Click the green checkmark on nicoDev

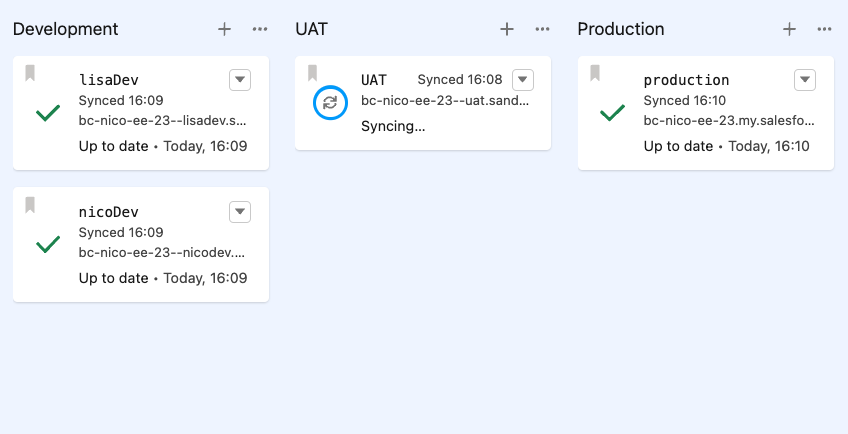[48, 244]
